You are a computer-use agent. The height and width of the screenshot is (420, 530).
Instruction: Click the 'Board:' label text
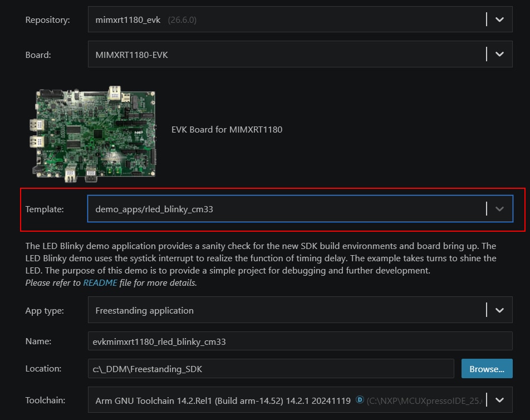click(x=38, y=55)
